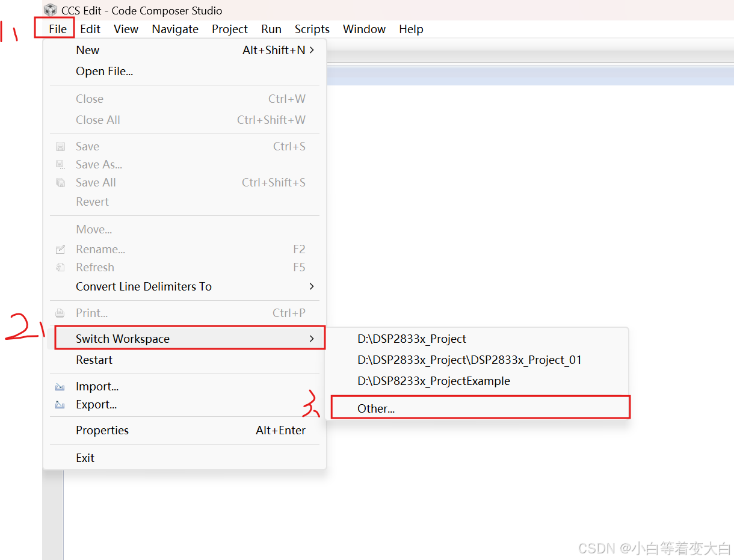Click the Code Composer Studio cube icon
Image resolution: width=734 pixels, height=560 pixels.
[51, 10]
